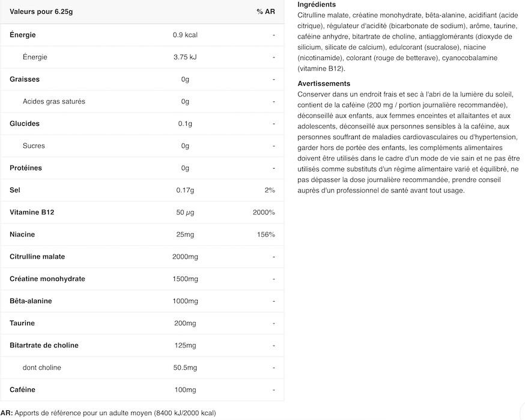
Task: Click the Avertissements heading
Action: click(324, 84)
